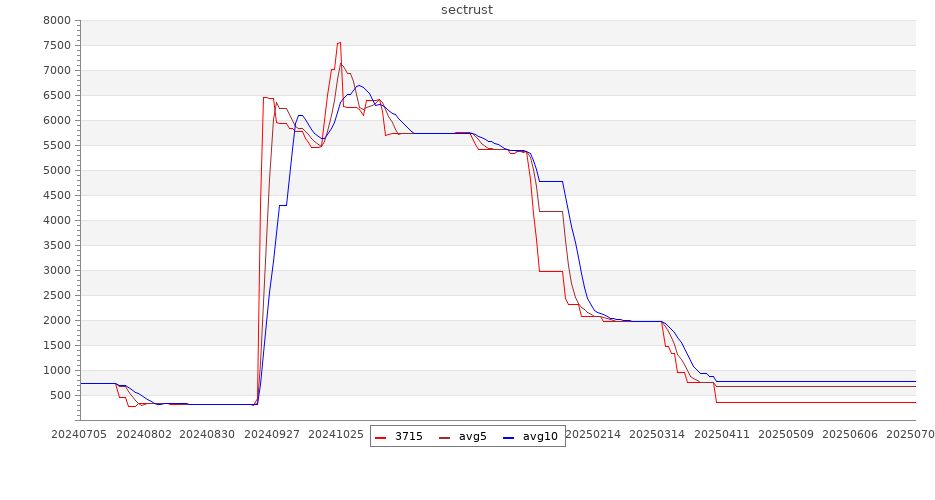Image resolution: width=935 pixels, height=500 pixels.
Task: Click the 5000 value on the y-axis
Action: pyautogui.click(x=57, y=170)
